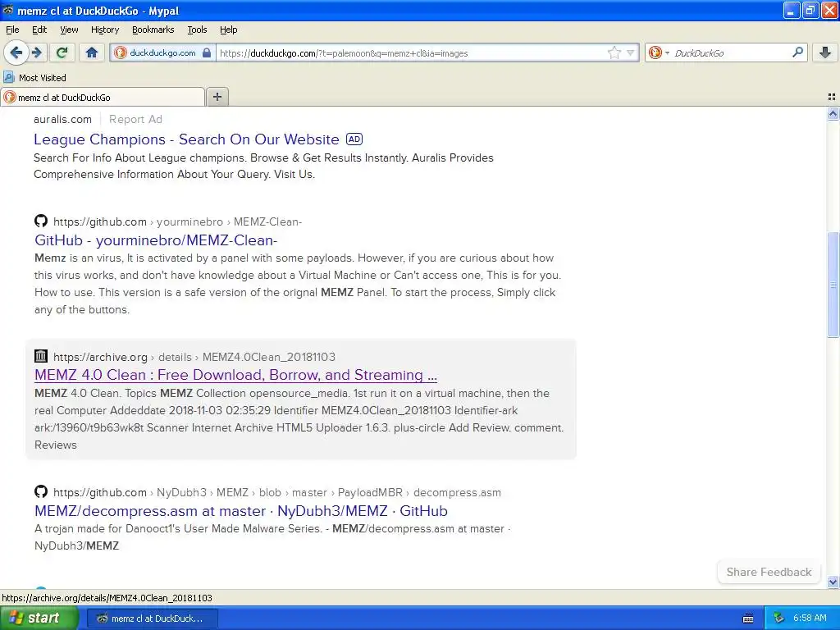Viewport: 840px width, 630px height.
Task: Click the github.com NyDubh3 MEMZ URL breadcrumb
Action: point(277,492)
